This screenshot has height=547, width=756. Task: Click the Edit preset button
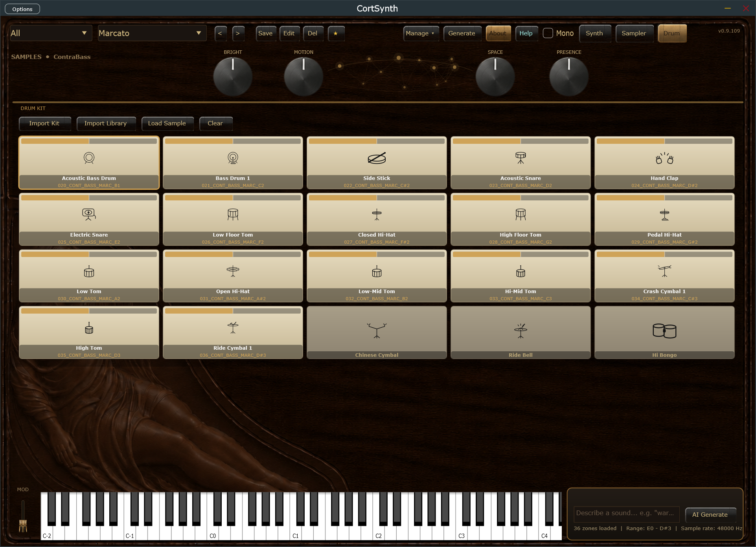tap(289, 33)
